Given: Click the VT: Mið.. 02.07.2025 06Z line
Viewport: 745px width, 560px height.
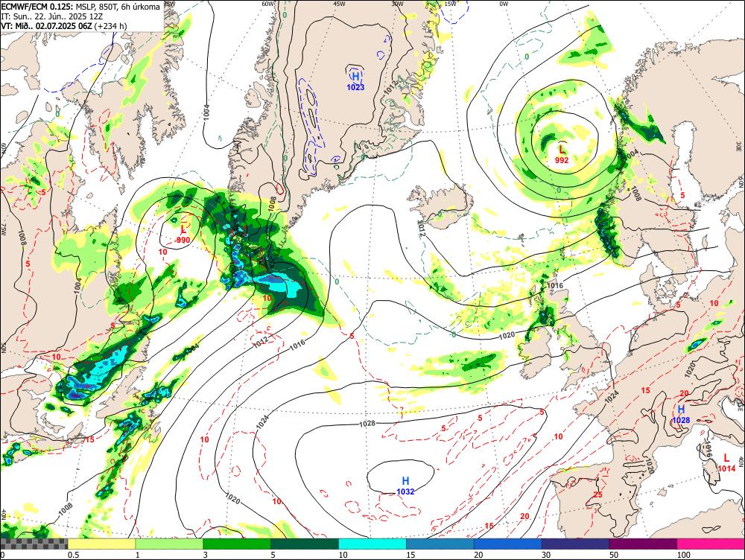Looking at the screenshot, I should coord(63,25).
